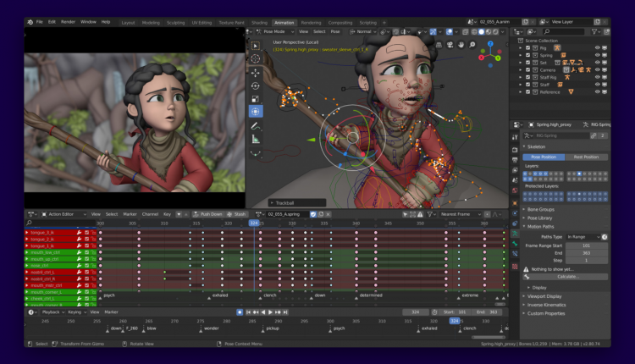Select the Rotate tool in viewport toolbar
The image size is (635, 364).
tap(255, 85)
